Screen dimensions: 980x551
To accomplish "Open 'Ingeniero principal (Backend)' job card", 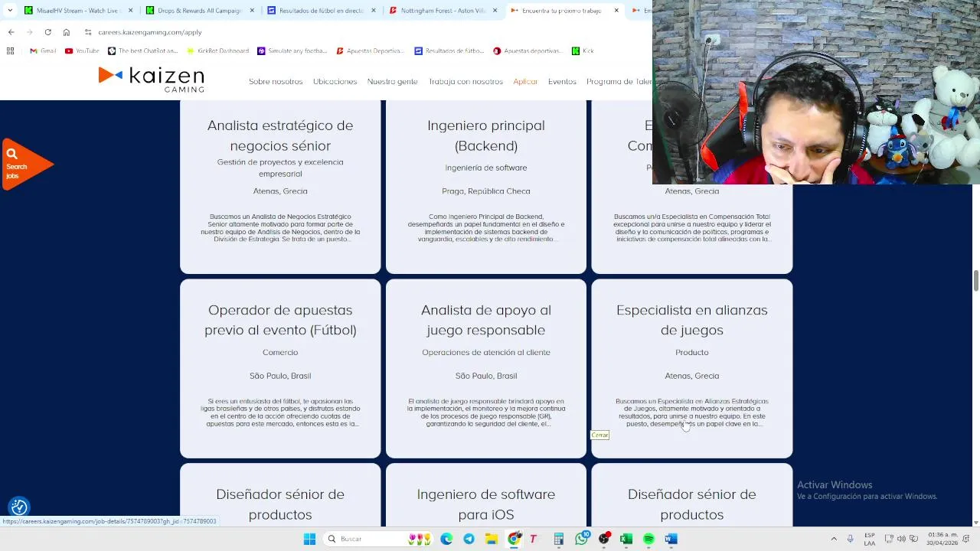I will pos(486,187).
